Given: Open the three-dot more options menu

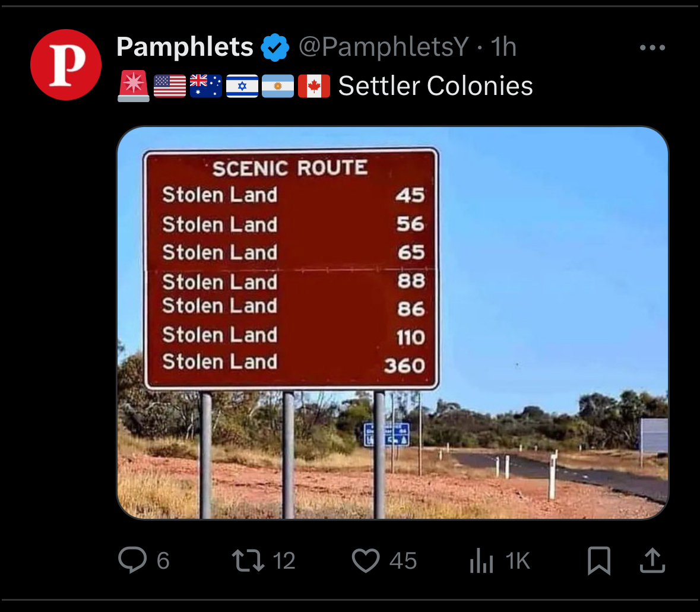Looking at the screenshot, I should click(653, 47).
